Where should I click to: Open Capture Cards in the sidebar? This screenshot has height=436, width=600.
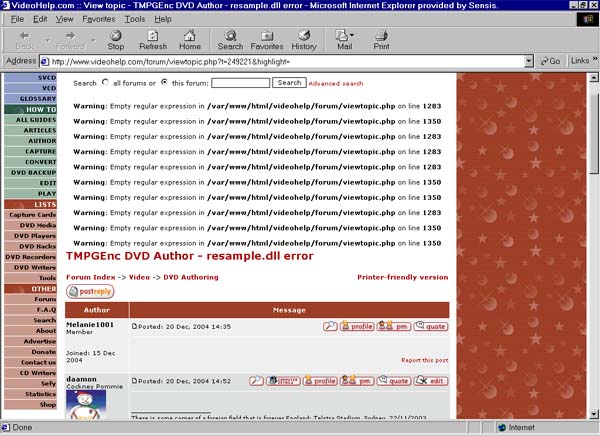(31, 215)
